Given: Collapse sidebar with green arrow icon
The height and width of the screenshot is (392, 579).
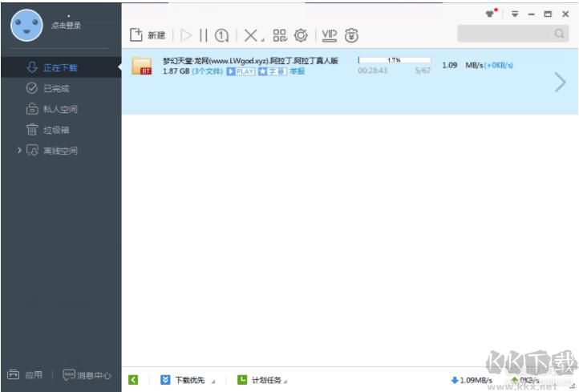Looking at the screenshot, I should [133, 379].
